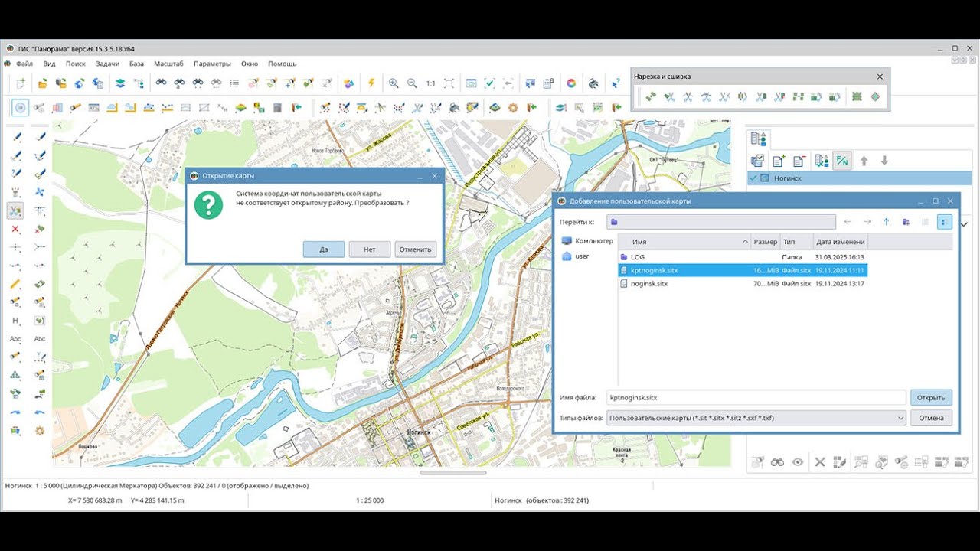Screen dimensions: 980x551
Task: Click first icon in Нарезка и сшивка panel
Action: (x=651, y=96)
